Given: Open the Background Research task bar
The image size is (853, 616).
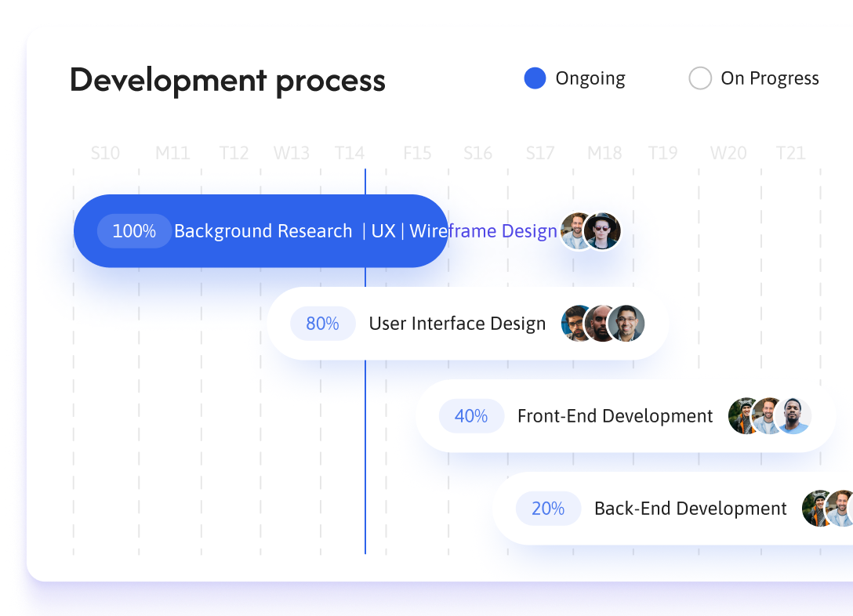Looking at the screenshot, I should tap(263, 231).
